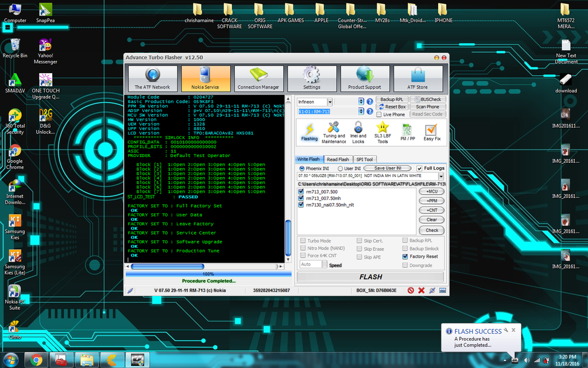
Task: Switch to the SPI Tool tab
Action: (x=364, y=159)
